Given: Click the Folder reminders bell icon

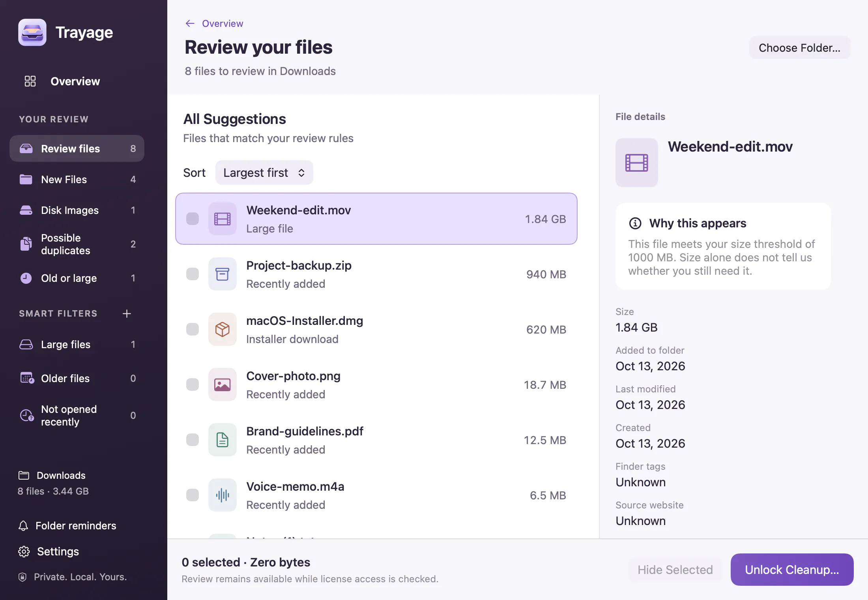Looking at the screenshot, I should (x=23, y=526).
